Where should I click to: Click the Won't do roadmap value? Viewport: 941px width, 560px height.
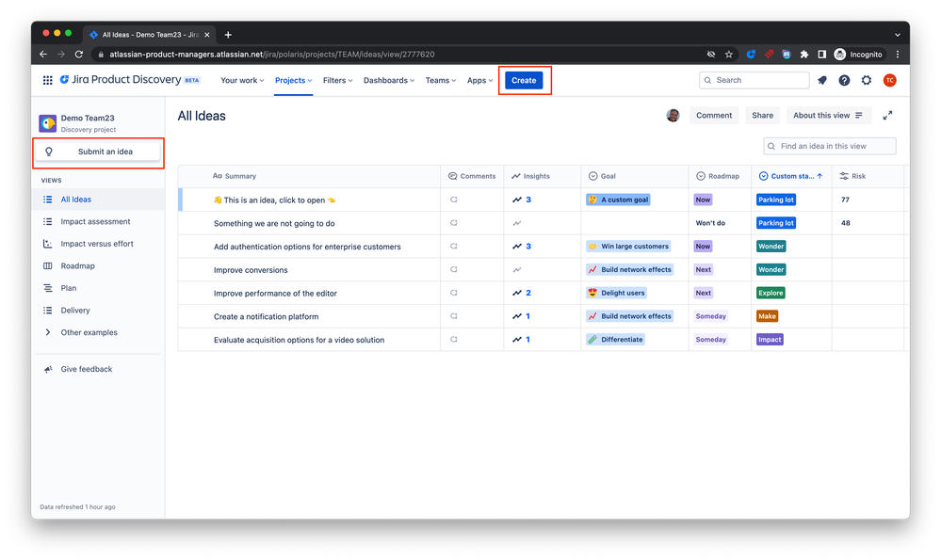pyautogui.click(x=710, y=223)
